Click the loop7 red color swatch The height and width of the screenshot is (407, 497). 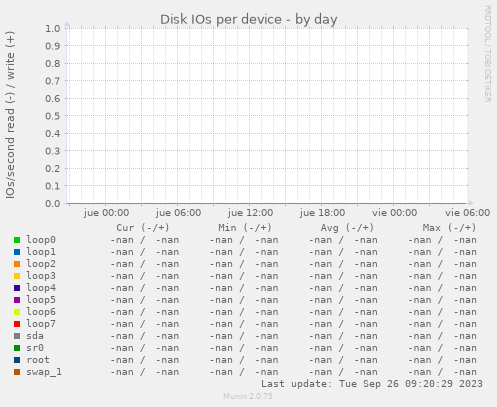click(17, 324)
